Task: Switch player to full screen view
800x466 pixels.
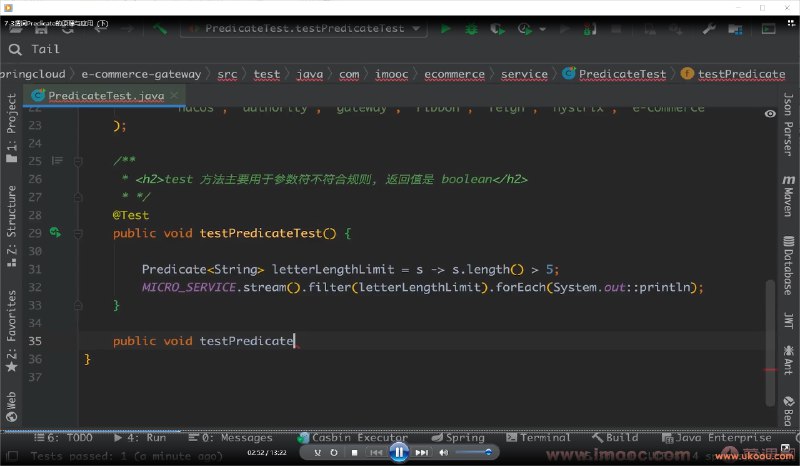Action: tap(785, 449)
